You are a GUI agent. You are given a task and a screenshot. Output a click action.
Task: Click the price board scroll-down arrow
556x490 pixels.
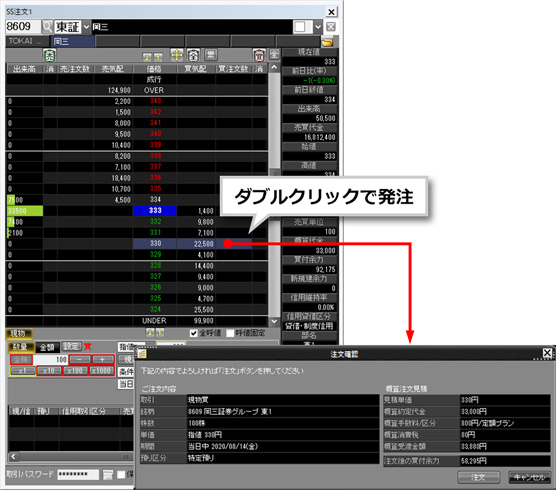tap(274, 321)
